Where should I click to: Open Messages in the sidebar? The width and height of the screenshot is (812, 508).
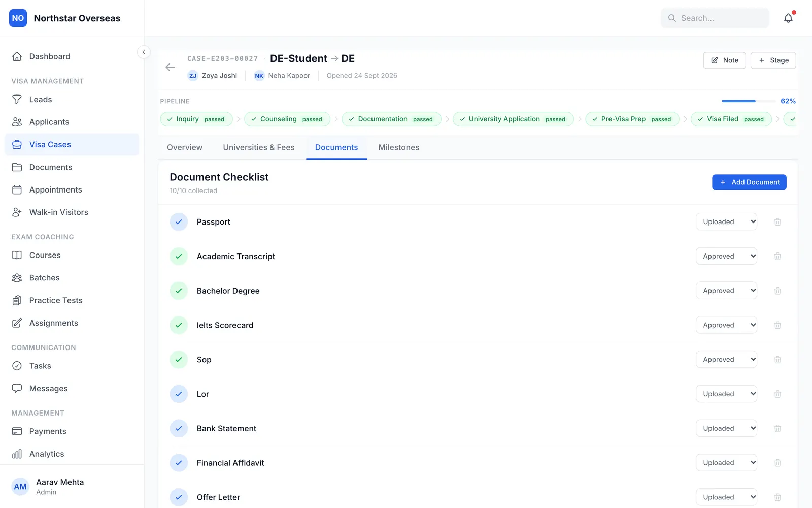click(x=72, y=388)
